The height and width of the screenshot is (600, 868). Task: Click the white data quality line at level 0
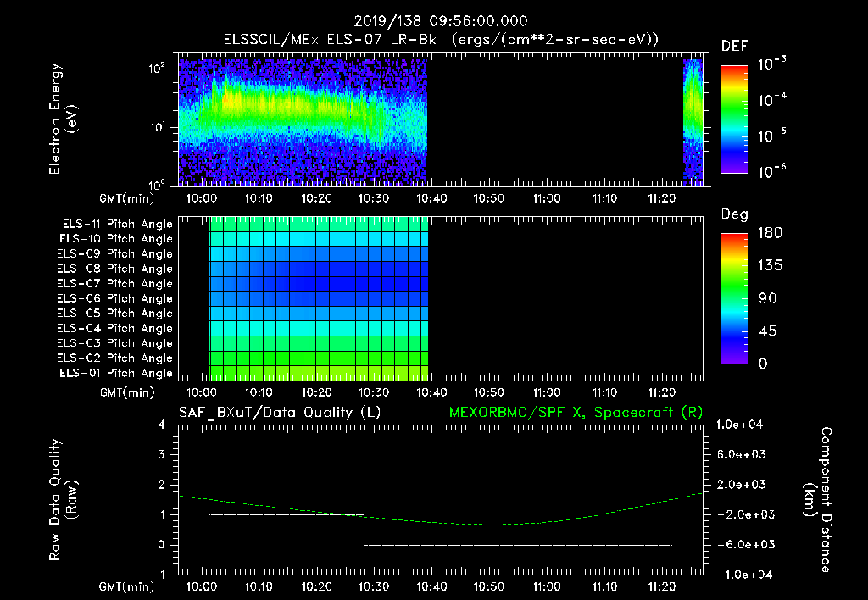coord(519,545)
